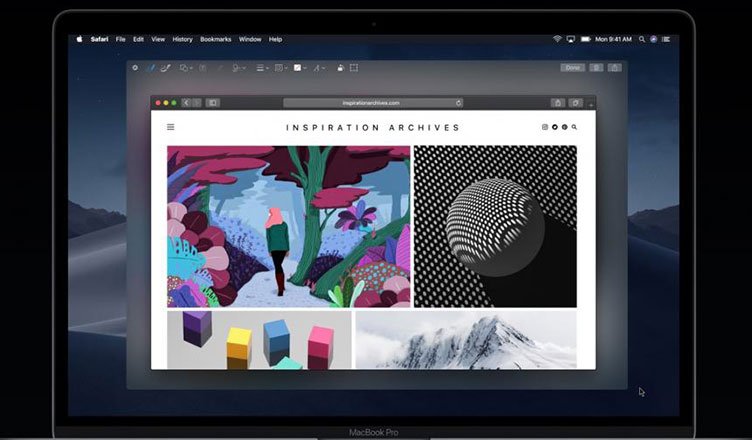The image size is (752, 440).
Task: Open Notification Center icon
Action: [x=666, y=39]
